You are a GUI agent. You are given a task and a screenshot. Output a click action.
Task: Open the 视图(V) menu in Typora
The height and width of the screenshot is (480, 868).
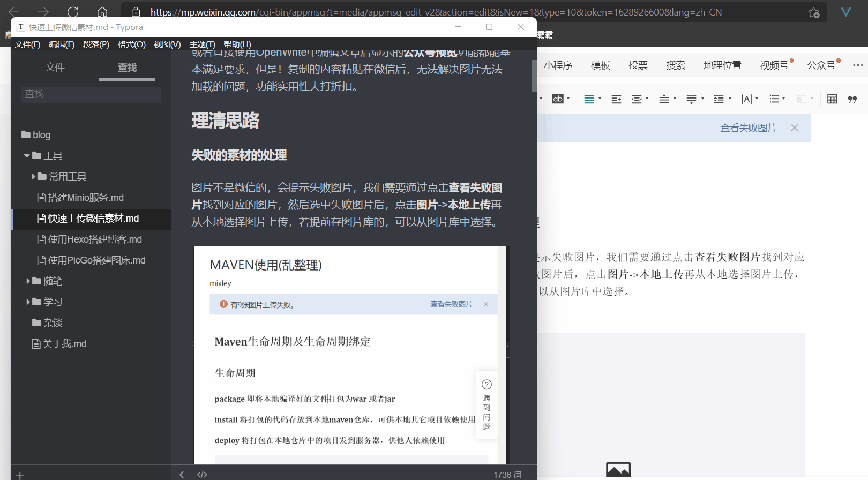click(167, 44)
